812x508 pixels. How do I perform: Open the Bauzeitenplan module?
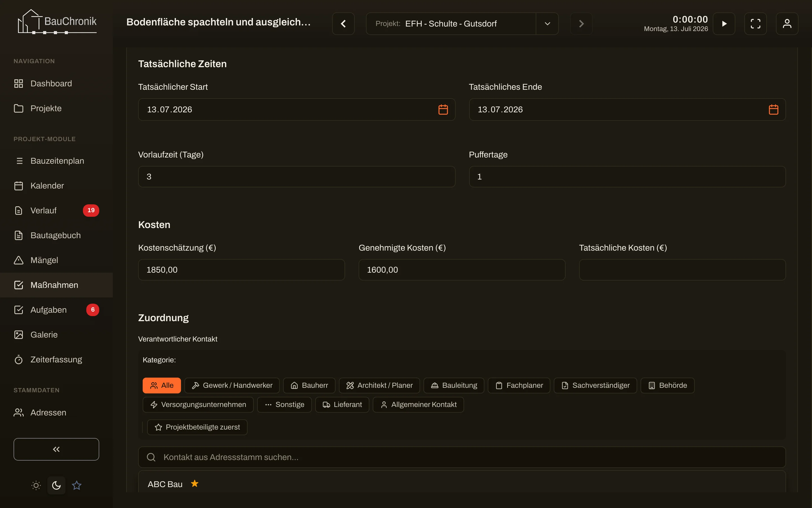point(56,161)
